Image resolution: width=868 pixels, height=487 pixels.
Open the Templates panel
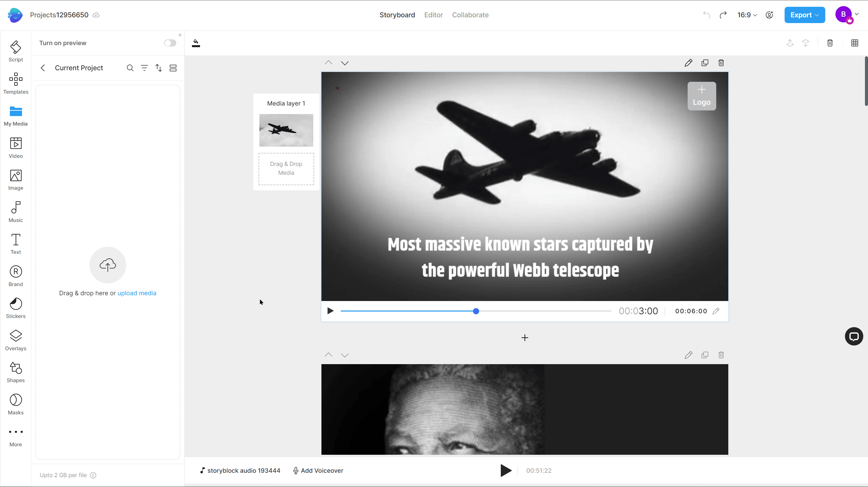coord(16,83)
